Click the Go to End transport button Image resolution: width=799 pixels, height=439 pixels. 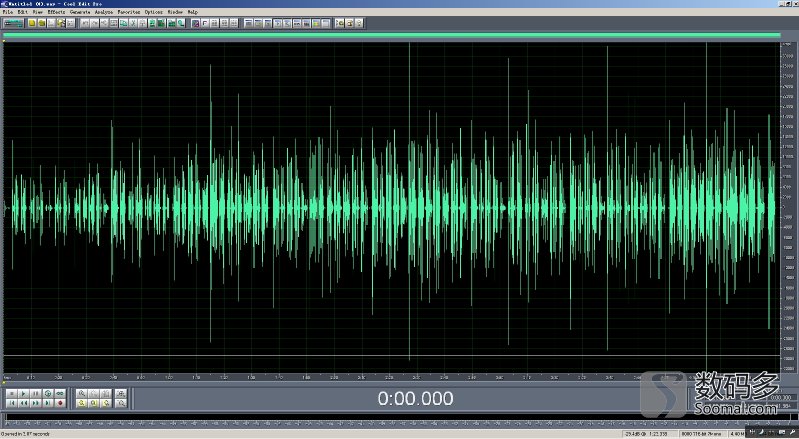(x=46, y=402)
